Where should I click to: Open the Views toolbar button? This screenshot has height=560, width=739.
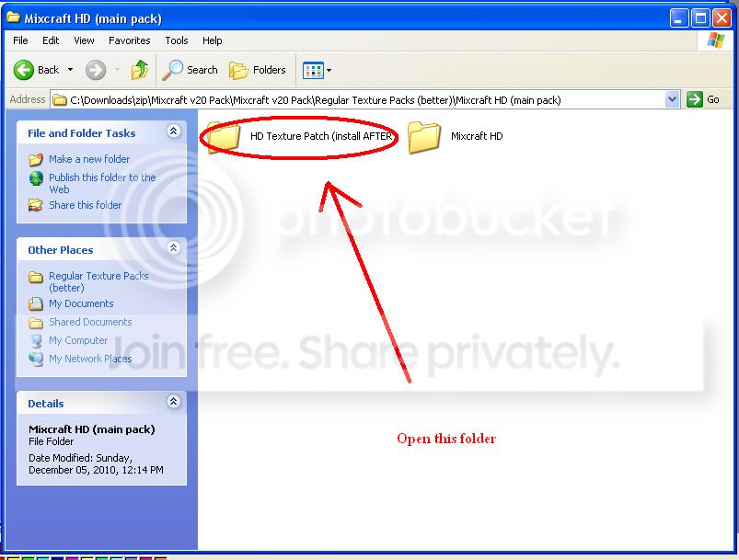click(x=314, y=70)
